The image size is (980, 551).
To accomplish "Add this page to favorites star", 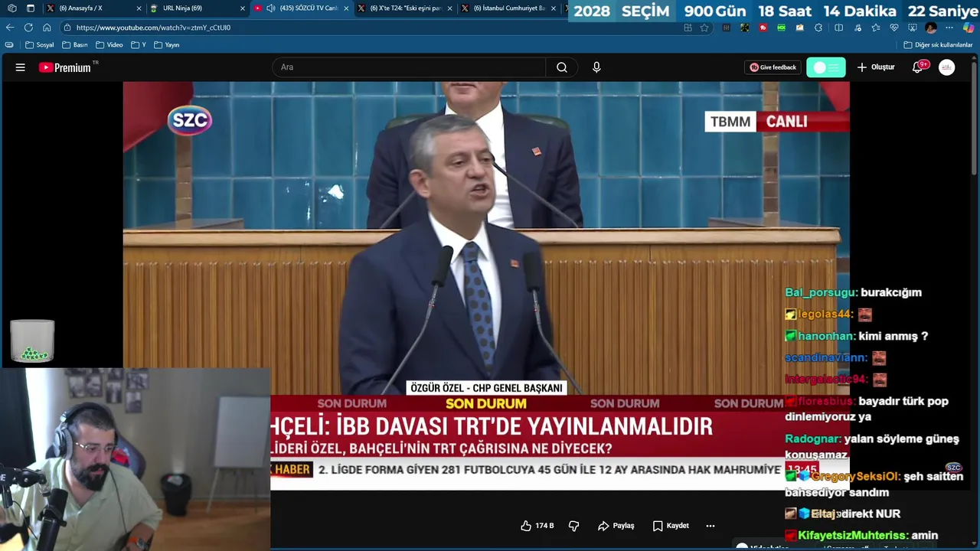I will (704, 28).
